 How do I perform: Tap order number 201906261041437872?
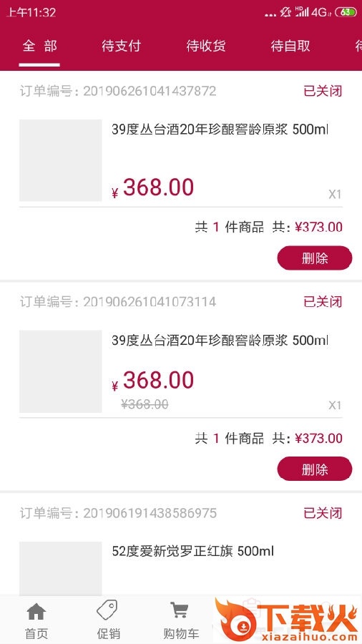pyautogui.click(x=150, y=91)
